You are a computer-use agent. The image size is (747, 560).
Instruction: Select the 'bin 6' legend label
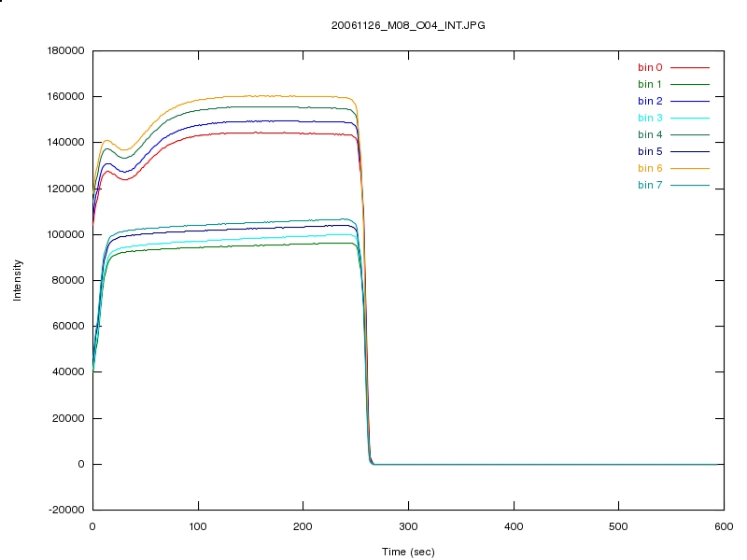(650, 168)
